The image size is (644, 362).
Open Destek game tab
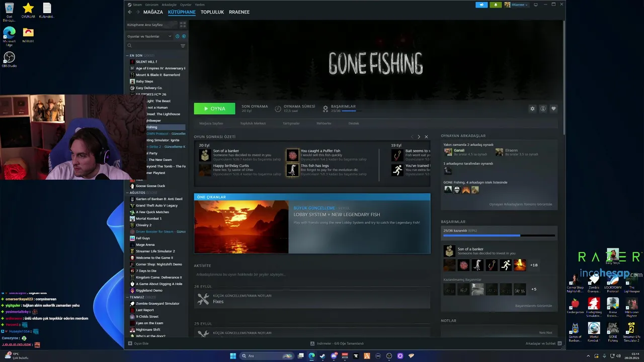pos(354,123)
